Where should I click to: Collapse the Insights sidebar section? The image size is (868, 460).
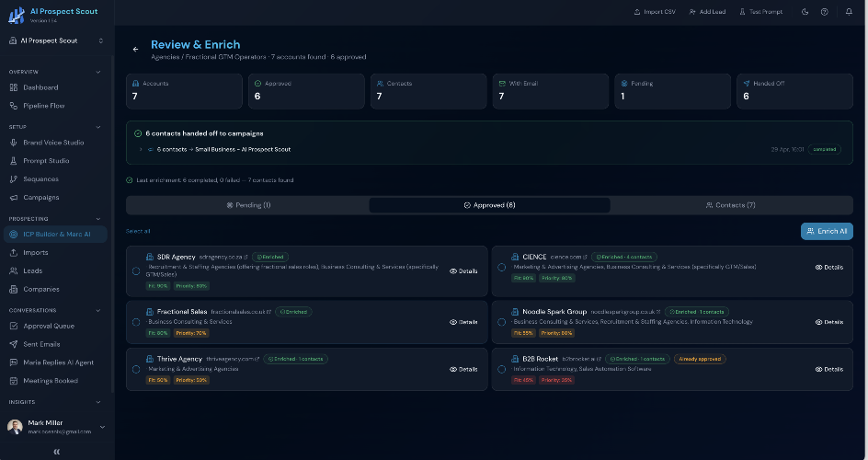coord(98,402)
